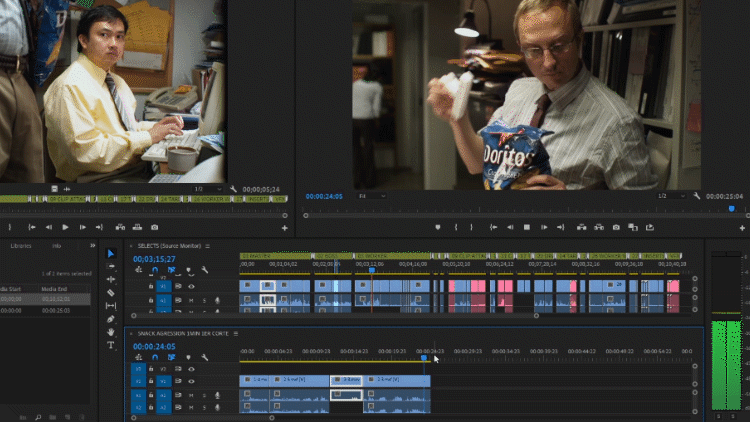
Task: Open Source monitor 1/2 playback resolution dropdown
Action: 208,189
